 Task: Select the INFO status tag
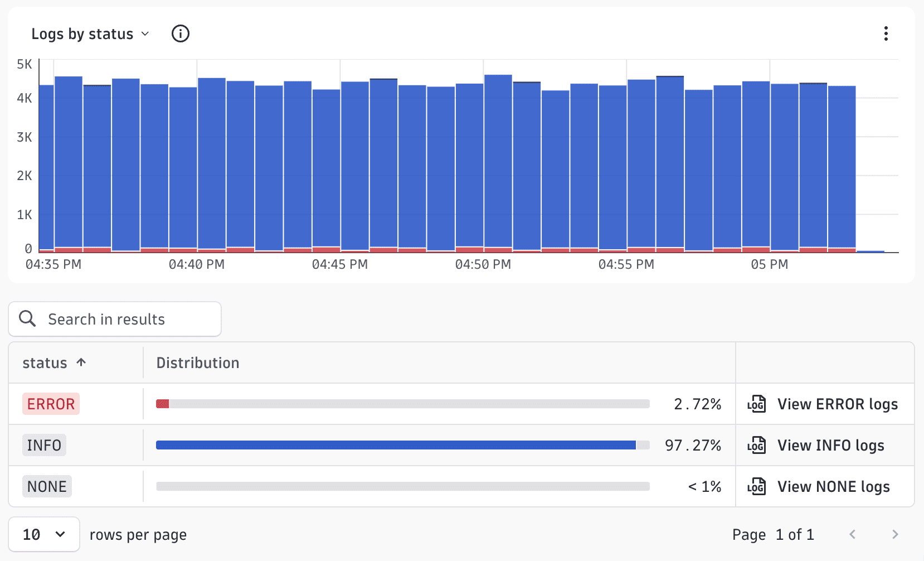pyautogui.click(x=44, y=445)
